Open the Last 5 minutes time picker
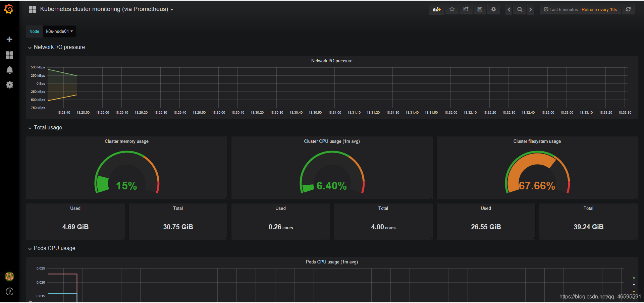Viewport: 644px width, 303px height. click(x=561, y=9)
